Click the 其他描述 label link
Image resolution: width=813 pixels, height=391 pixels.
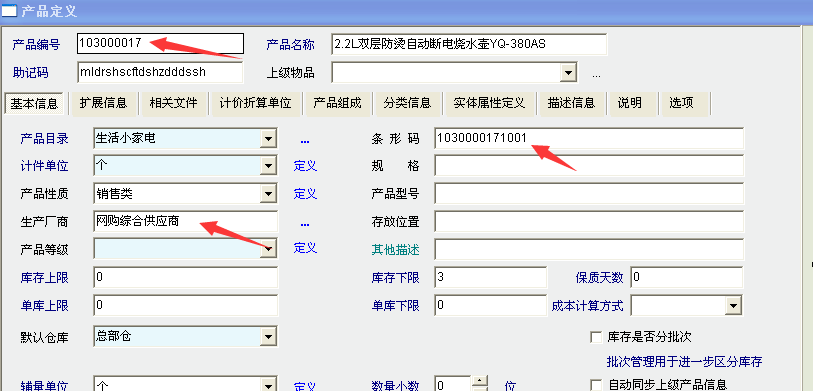[x=396, y=250]
